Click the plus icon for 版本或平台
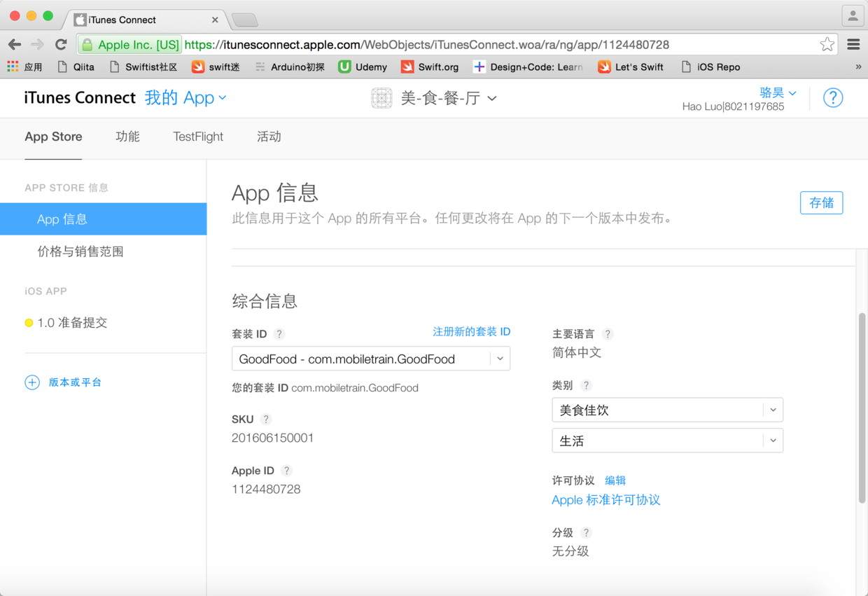The width and height of the screenshot is (868, 596). coord(32,382)
